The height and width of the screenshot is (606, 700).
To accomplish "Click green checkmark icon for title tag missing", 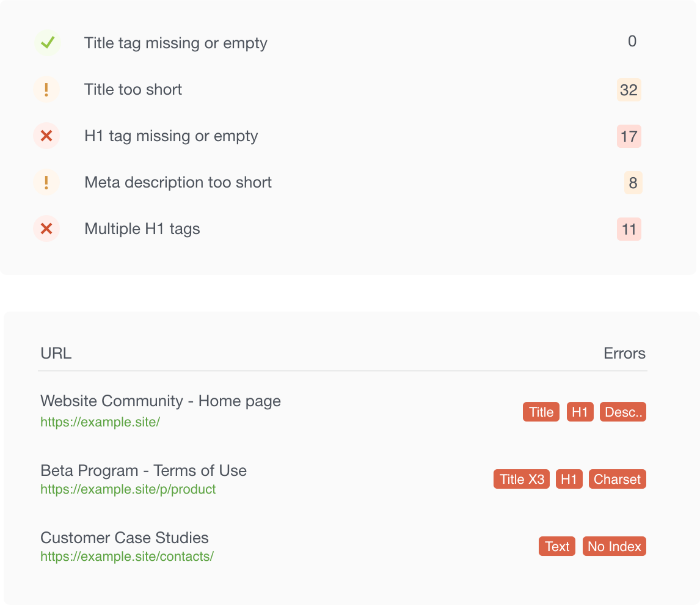I will coord(47,43).
